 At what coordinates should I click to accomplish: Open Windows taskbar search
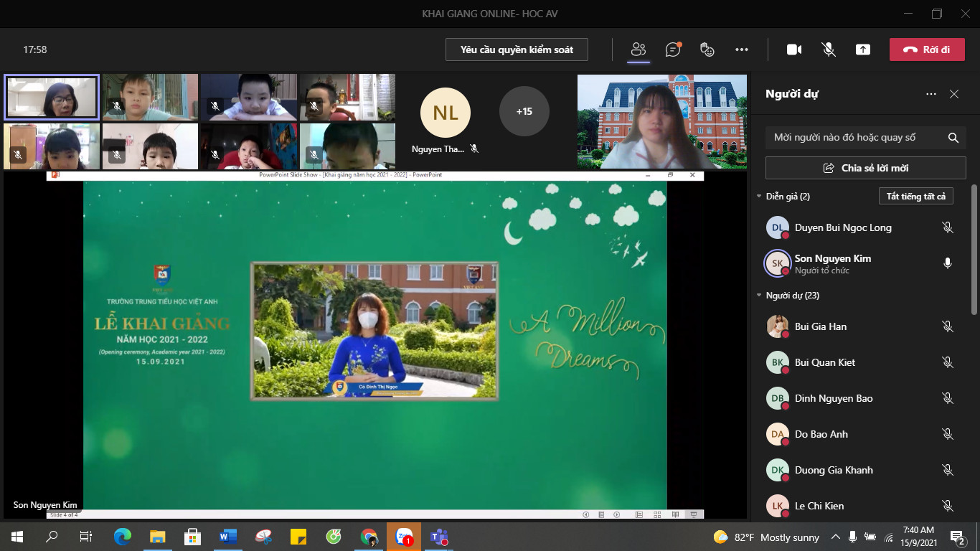pos(52,536)
